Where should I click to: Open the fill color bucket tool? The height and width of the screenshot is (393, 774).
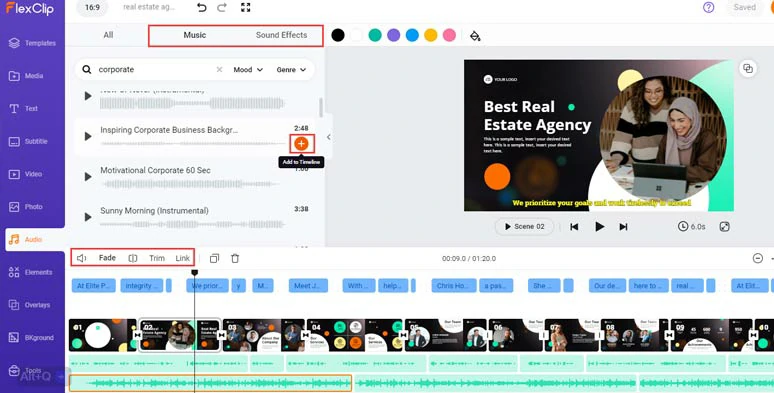point(475,36)
